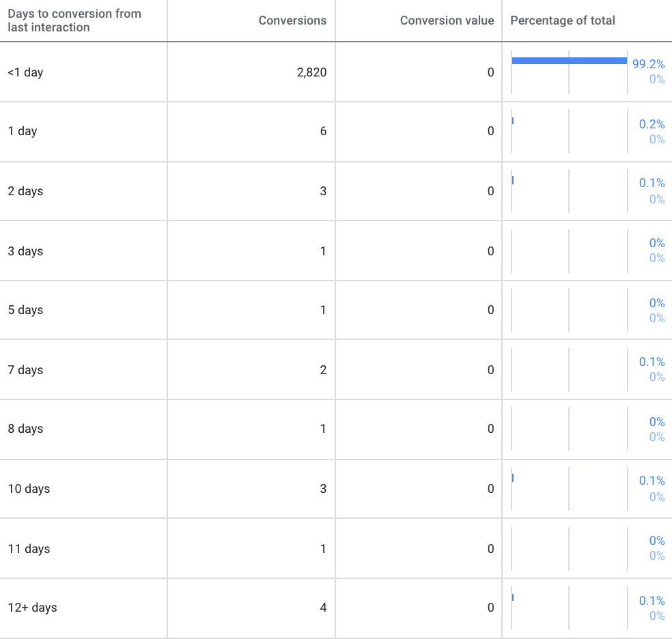Sort by the Conversions column header
This screenshot has width=672, height=639.
(292, 20)
